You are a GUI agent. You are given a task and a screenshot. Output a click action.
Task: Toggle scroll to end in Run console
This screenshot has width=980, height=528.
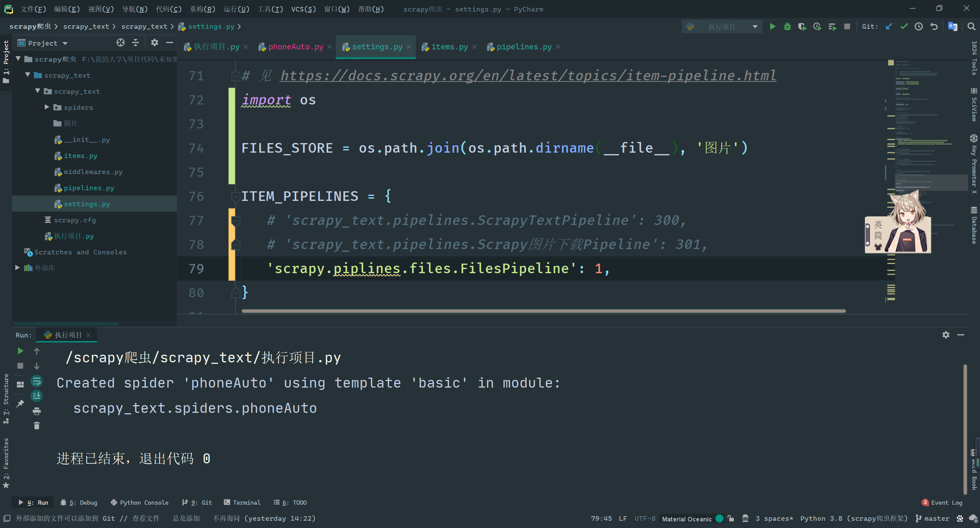[37, 396]
